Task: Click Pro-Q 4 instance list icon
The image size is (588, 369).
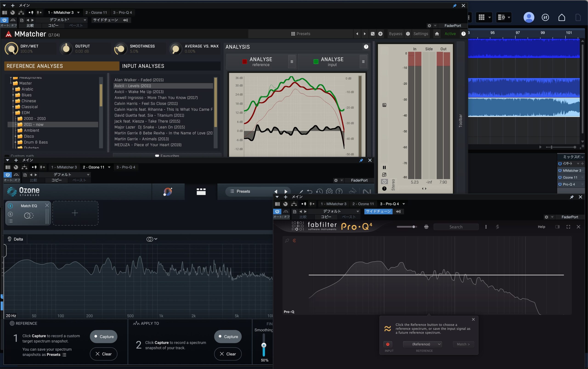Action: pyautogui.click(x=426, y=227)
